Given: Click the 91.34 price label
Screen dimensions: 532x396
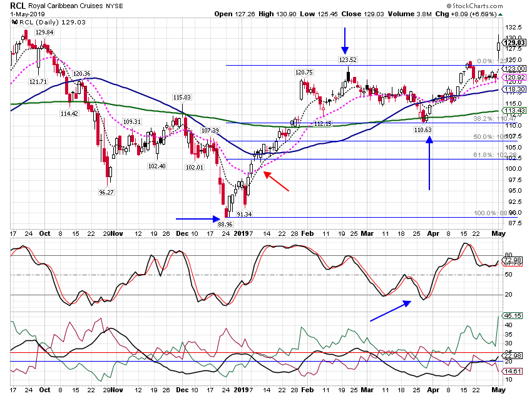Looking at the screenshot, I should [x=244, y=215].
